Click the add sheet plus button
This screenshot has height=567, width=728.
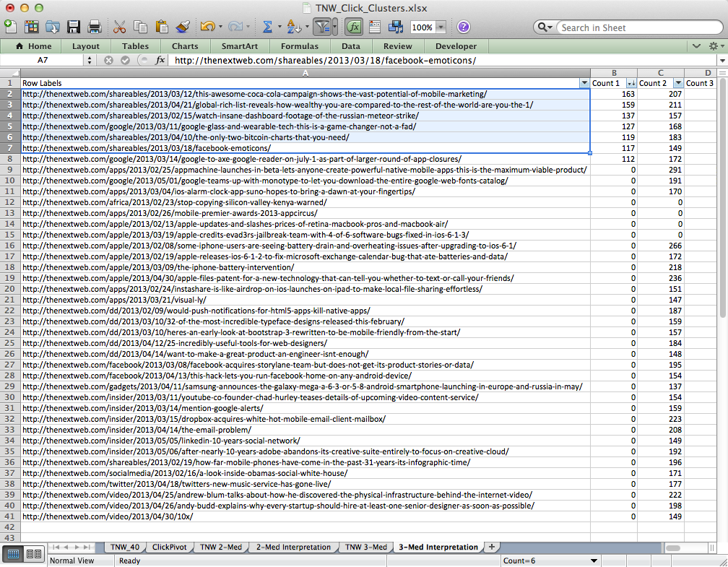492,547
